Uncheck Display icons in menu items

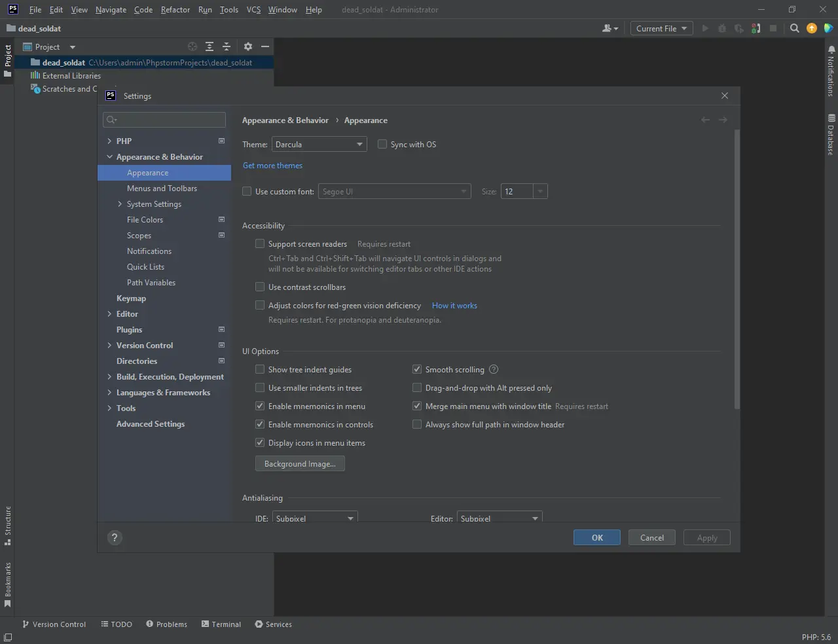coord(260,443)
